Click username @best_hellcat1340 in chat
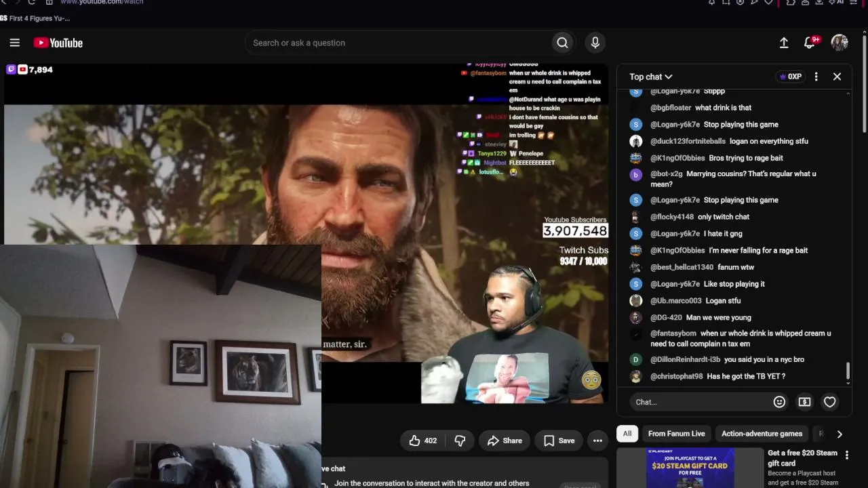 (x=682, y=267)
